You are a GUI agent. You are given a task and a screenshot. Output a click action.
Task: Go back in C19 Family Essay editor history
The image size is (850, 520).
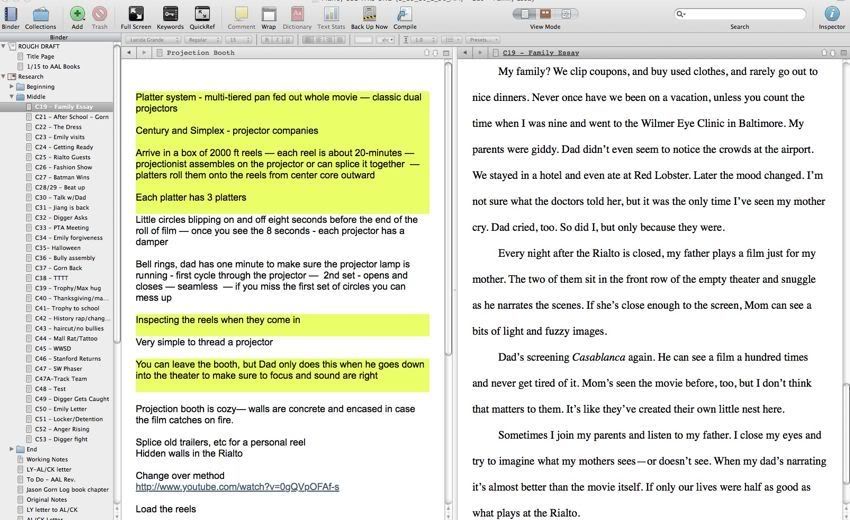coord(465,53)
